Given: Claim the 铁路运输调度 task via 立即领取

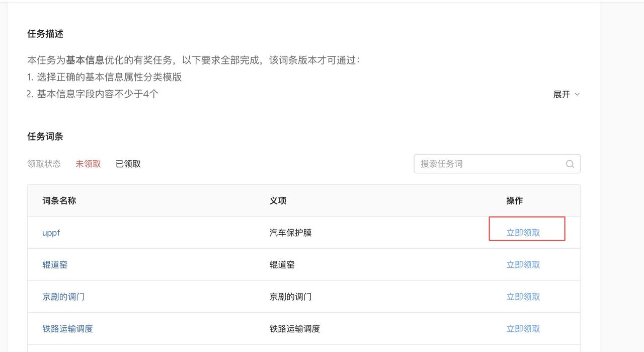Looking at the screenshot, I should (523, 328).
